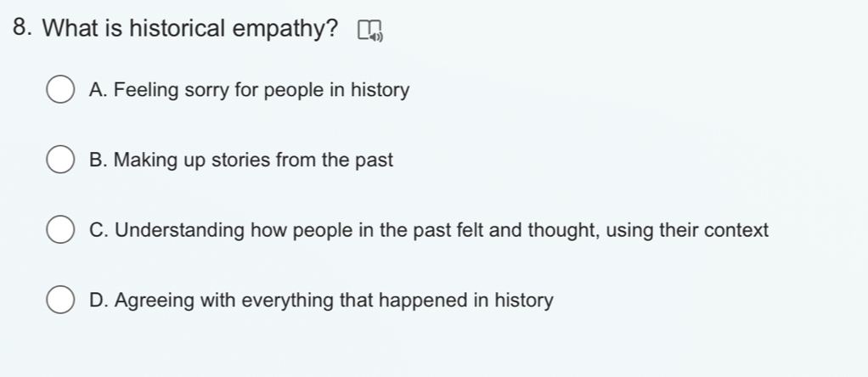The image size is (868, 377).
Task: Click the "A." letter prefix
Action: click(98, 90)
